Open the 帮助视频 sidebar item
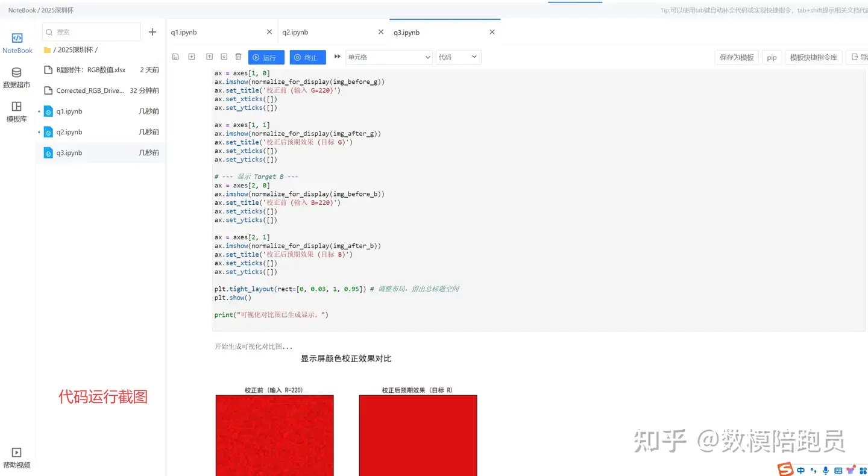The width and height of the screenshot is (868, 476). [16, 459]
